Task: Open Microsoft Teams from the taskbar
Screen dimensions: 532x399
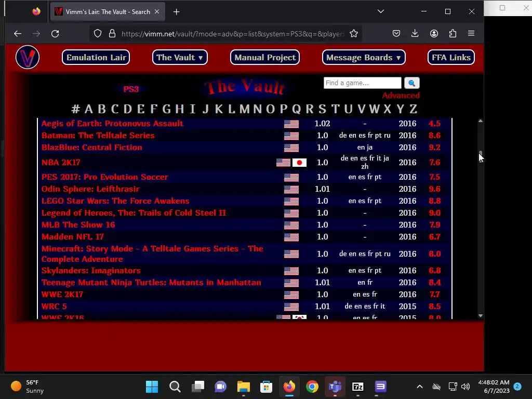Action: [335, 387]
